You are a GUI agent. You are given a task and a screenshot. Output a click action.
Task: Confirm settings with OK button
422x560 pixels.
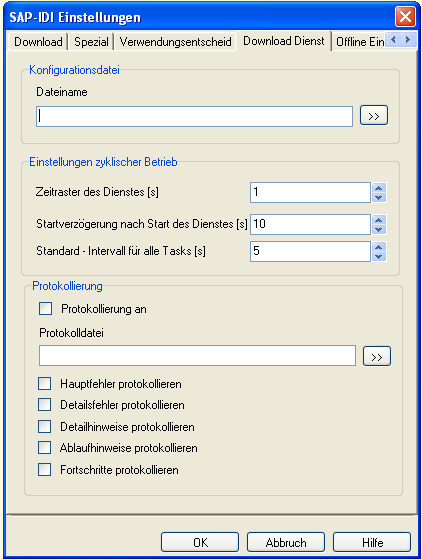tap(200, 542)
